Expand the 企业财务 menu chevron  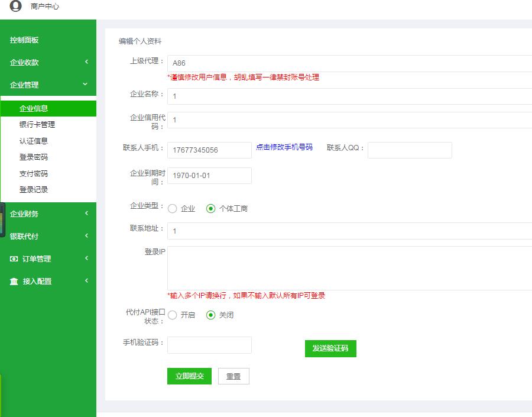click(86, 214)
